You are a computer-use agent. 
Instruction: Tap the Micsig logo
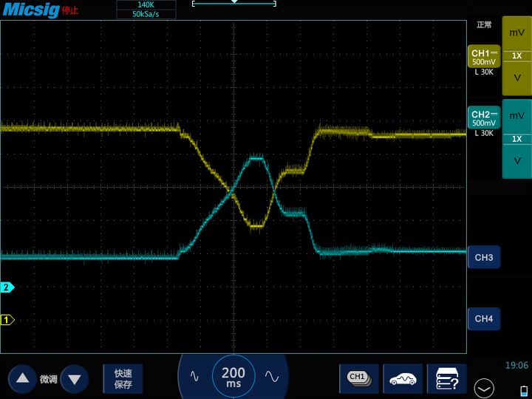click(31, 10)
